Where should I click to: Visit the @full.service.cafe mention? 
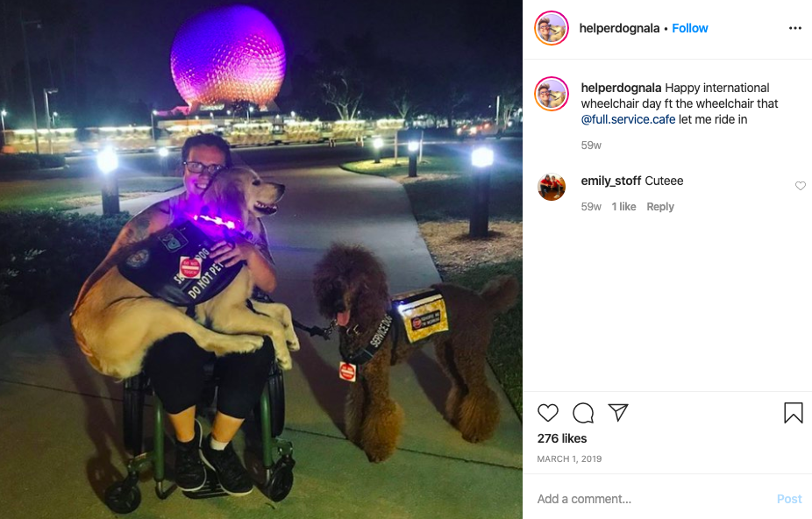tap(628, 119)
